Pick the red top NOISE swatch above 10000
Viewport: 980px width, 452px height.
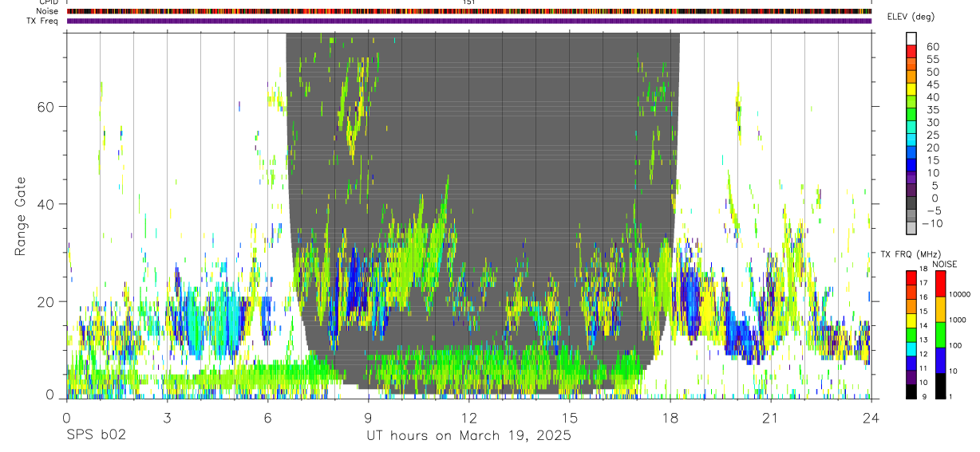tap(940, 283)
